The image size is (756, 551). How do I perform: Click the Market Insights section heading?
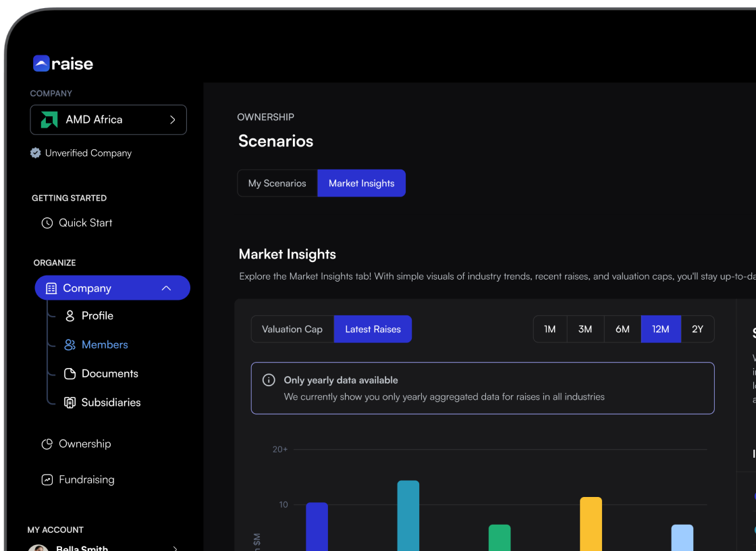[x=288, y=255]
